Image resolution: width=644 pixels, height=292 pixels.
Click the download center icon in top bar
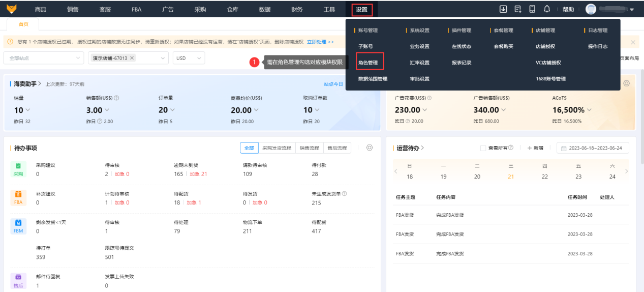click(503, 9)
